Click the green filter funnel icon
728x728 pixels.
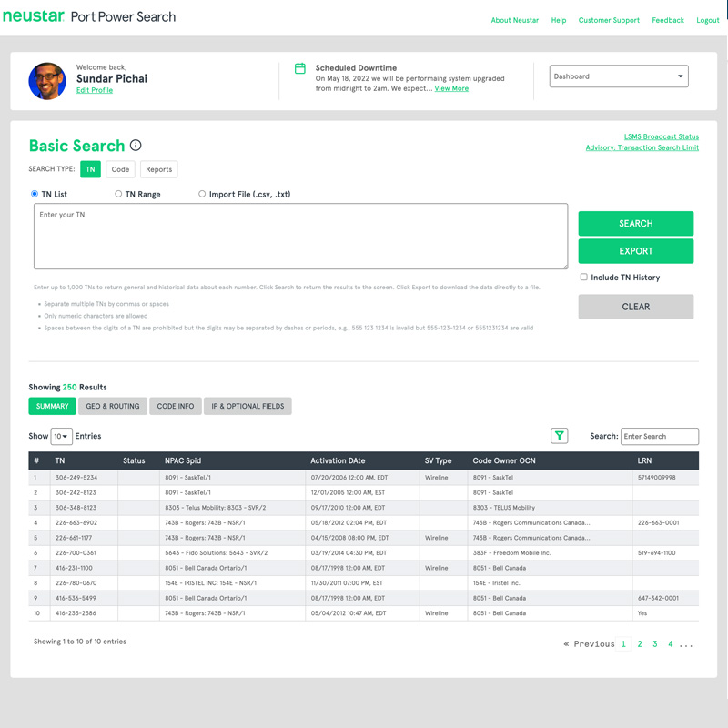[x=560, y=436]
